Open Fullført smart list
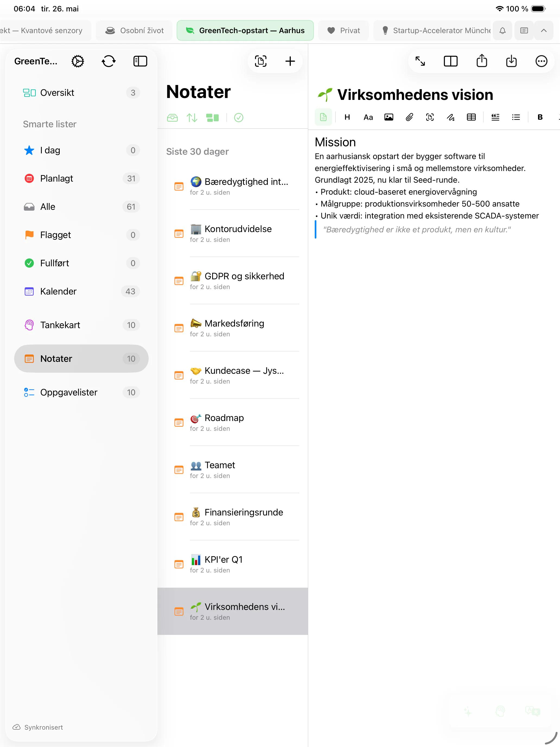Viewport: 560px width, 747px height. 81,263
